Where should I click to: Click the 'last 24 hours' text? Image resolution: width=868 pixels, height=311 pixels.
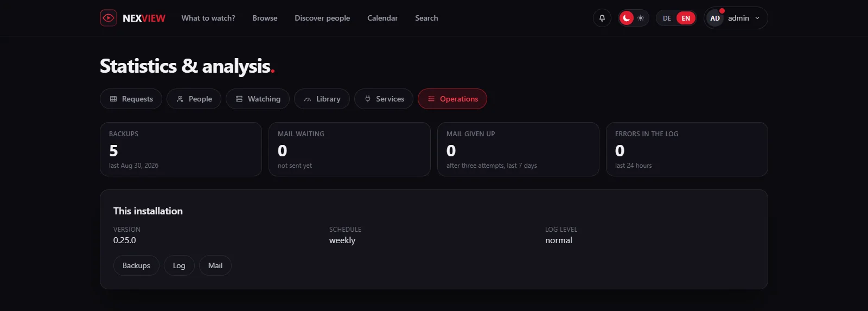[x=634, y=166]
